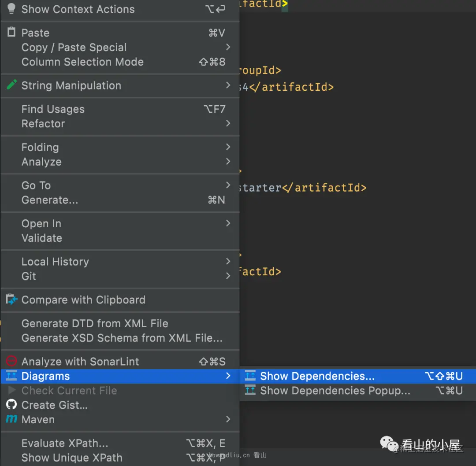The width and height of the screenshot is (476, 466).
Task: Expand the Refactor submenu arrow
Action: 228,123
